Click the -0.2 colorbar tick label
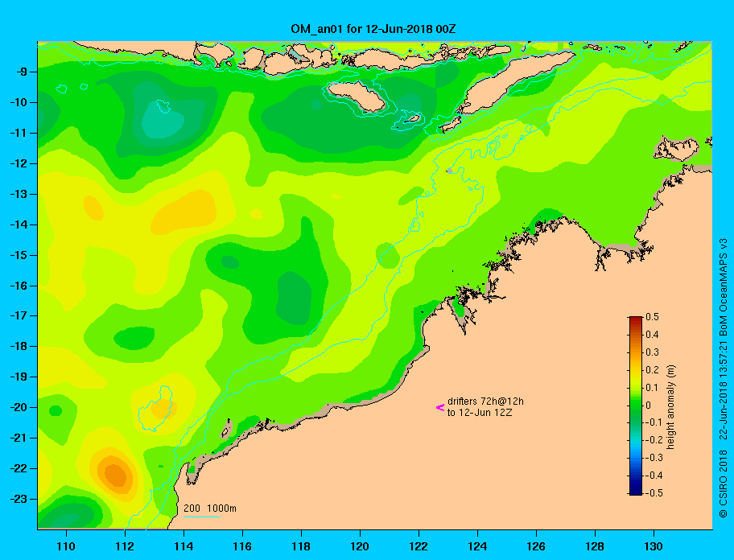The image size is (734, 560). point(654,440)
